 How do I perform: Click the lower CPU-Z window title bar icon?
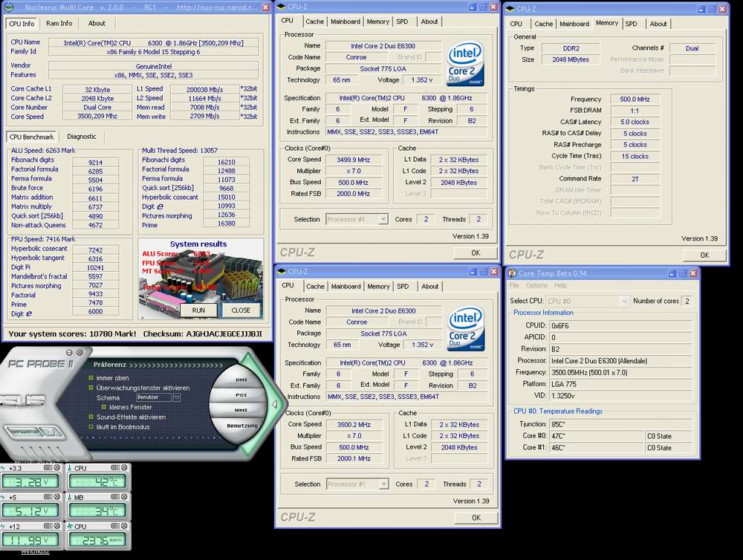click(x=282, y=272)
